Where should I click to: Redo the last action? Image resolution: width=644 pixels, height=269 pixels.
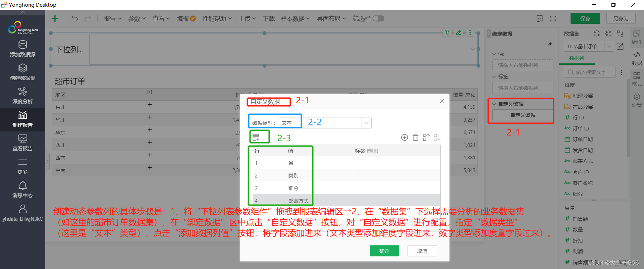click(x=88, y=18)
